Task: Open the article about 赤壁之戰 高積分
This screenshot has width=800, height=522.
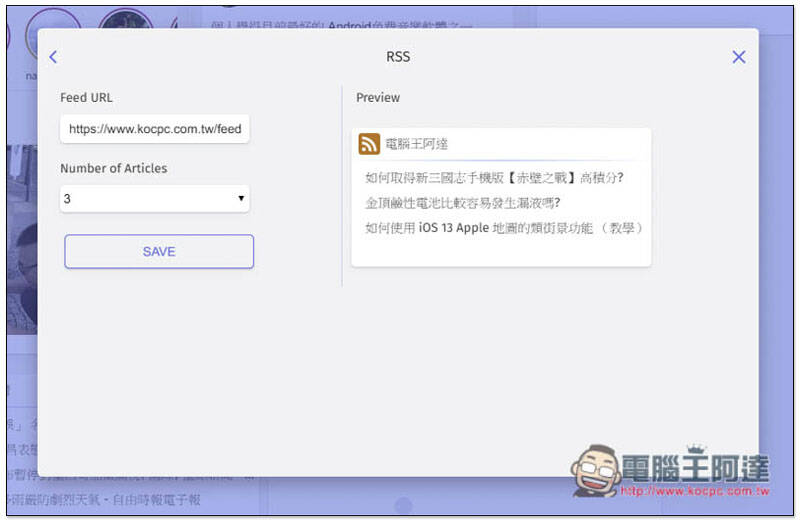Action: pos(494,178)
